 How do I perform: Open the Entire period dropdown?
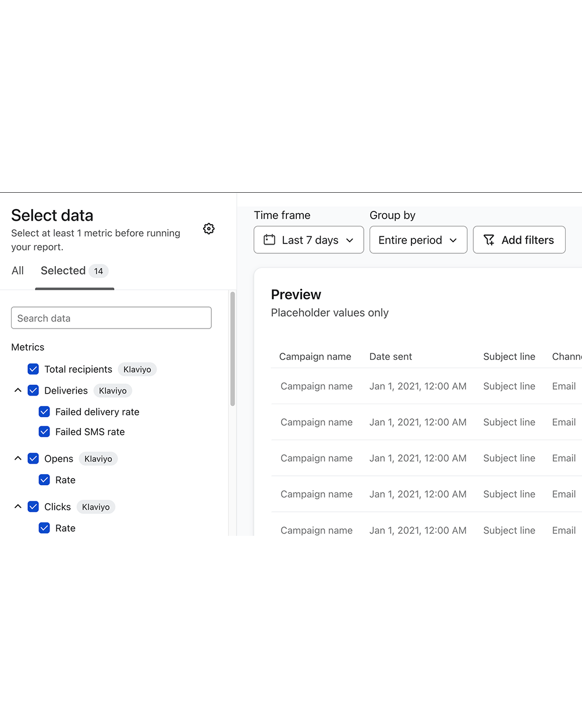[418, 240]
